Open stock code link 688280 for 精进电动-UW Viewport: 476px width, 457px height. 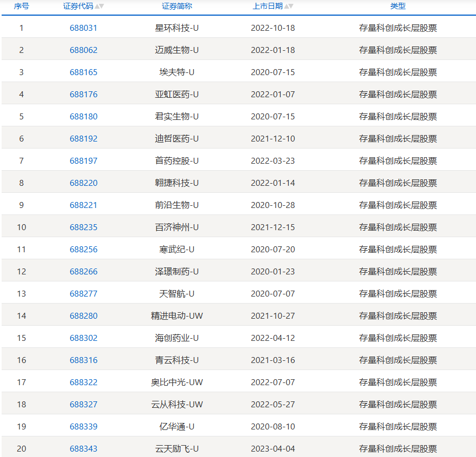[83, 315]
